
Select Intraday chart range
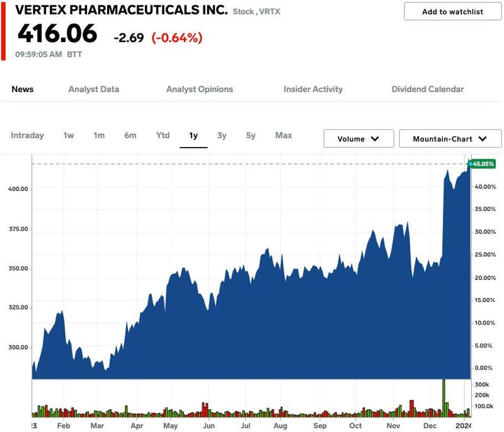click(x=27, y=136)
